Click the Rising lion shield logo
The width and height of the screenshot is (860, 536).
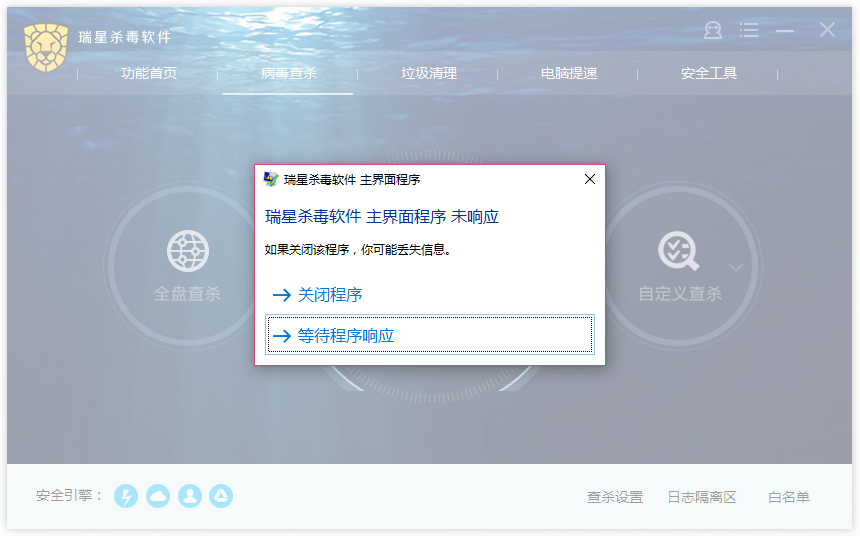(x=46, y=48)
